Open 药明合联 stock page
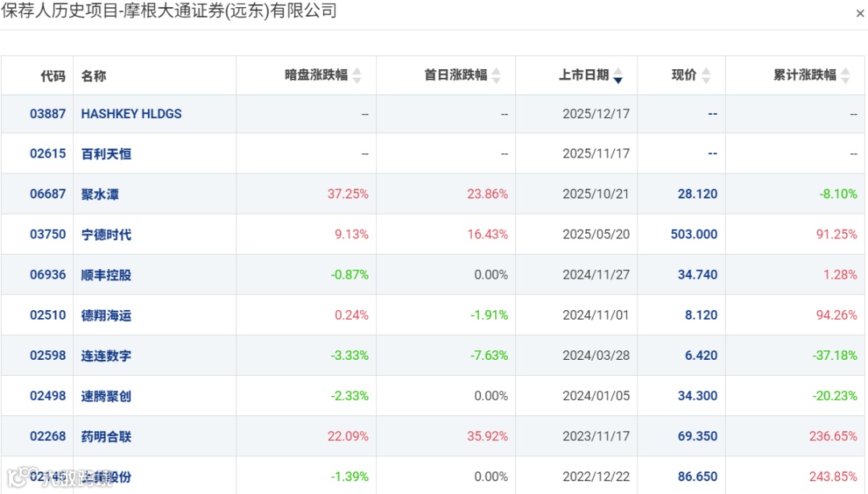Viewport: 868px width, 494px height. 106,436
